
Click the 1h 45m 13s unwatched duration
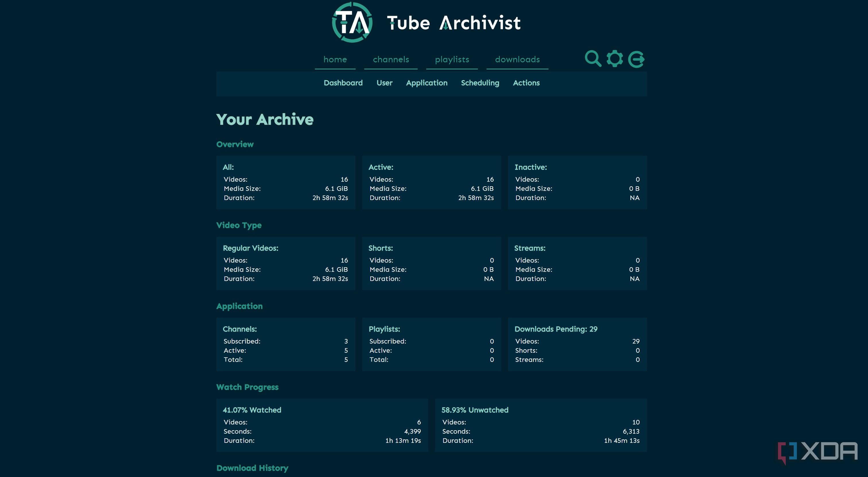(622, 441)
